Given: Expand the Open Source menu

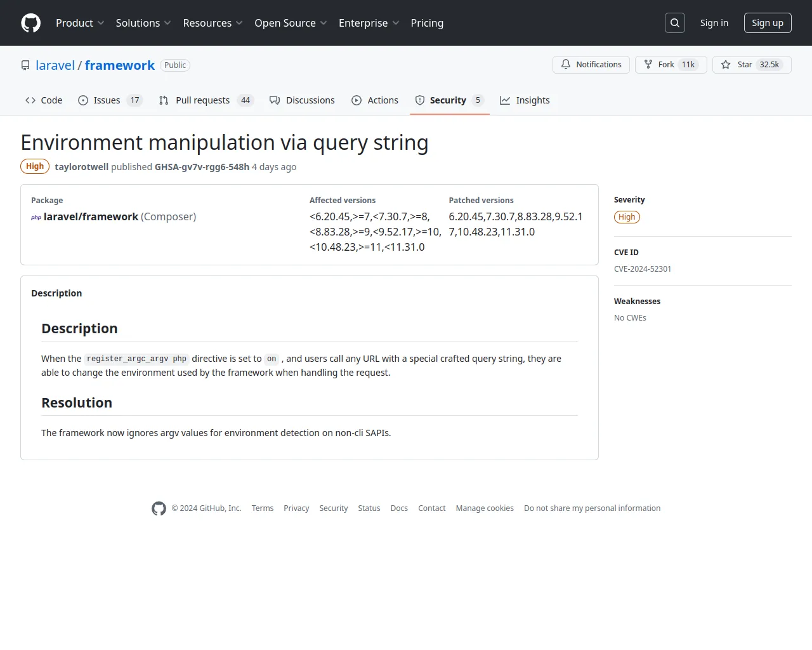Looking at the screenshot, I should tap(291, 23).
